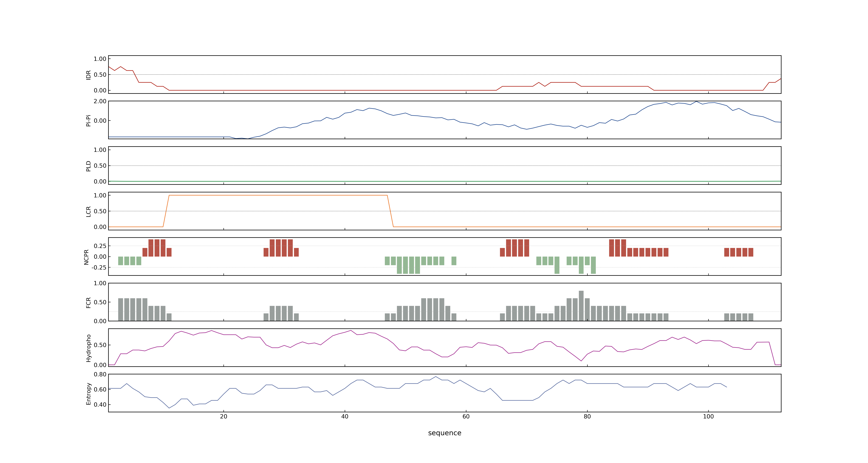Click the x-axis tick label 80
This screenshot has height=463, width=868.
(587, 416)
